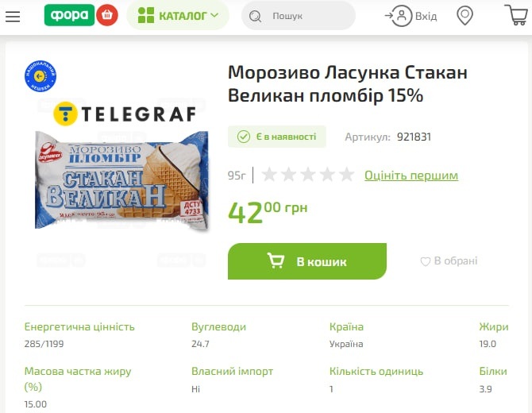The image size is (532, 413).
Task: Click the Вхід login text
Action: coord(426,17)
